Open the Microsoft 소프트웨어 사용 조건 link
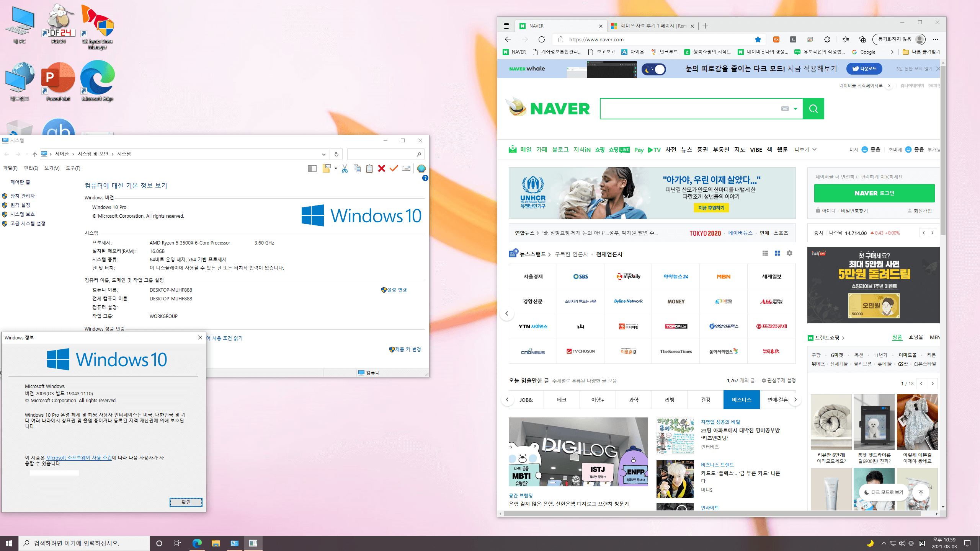The image size is (980, 551). click(79, 458)
